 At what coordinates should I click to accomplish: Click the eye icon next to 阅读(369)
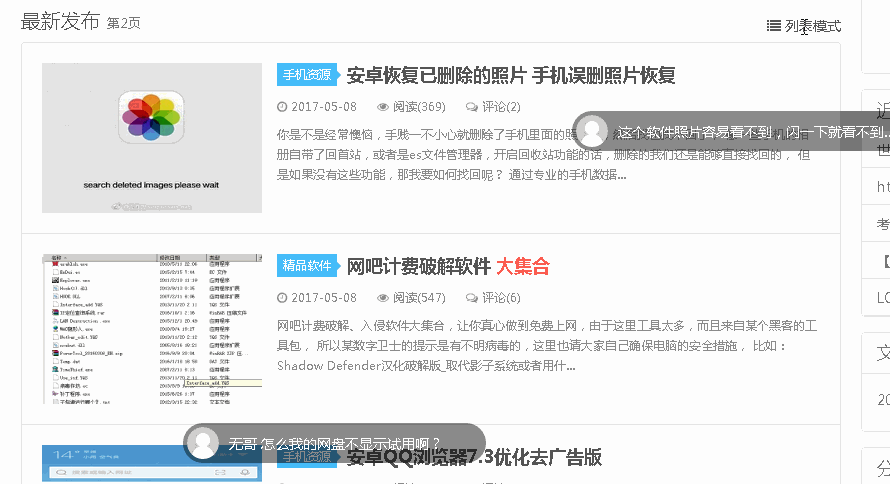click(383, 107)
